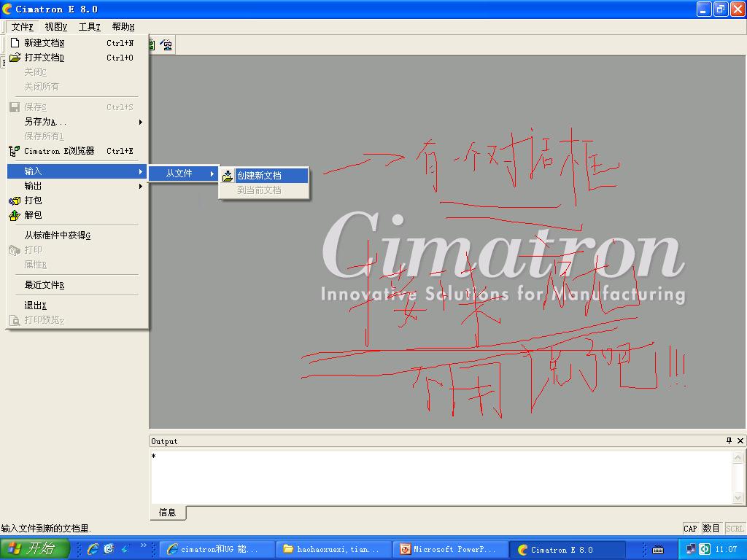Click the rightmost toolbar icon with stamp
747x560 pixels.
[166, 44]
